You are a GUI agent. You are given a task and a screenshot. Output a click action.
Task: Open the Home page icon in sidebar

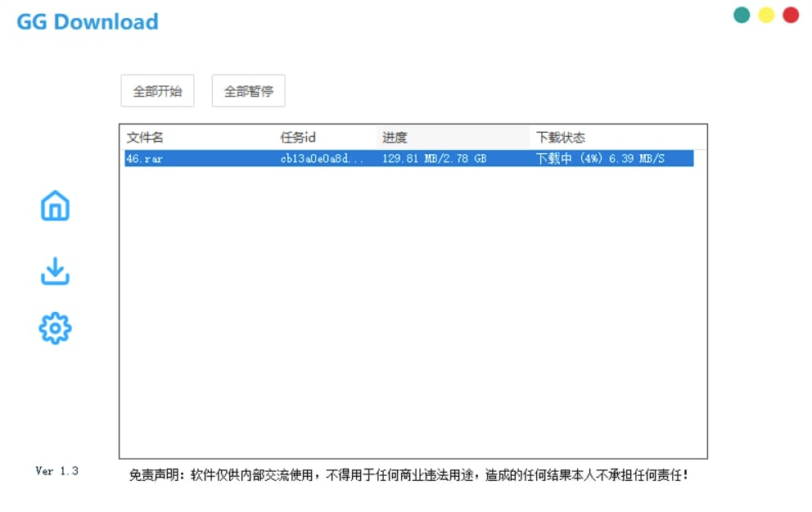coord(55,206)
